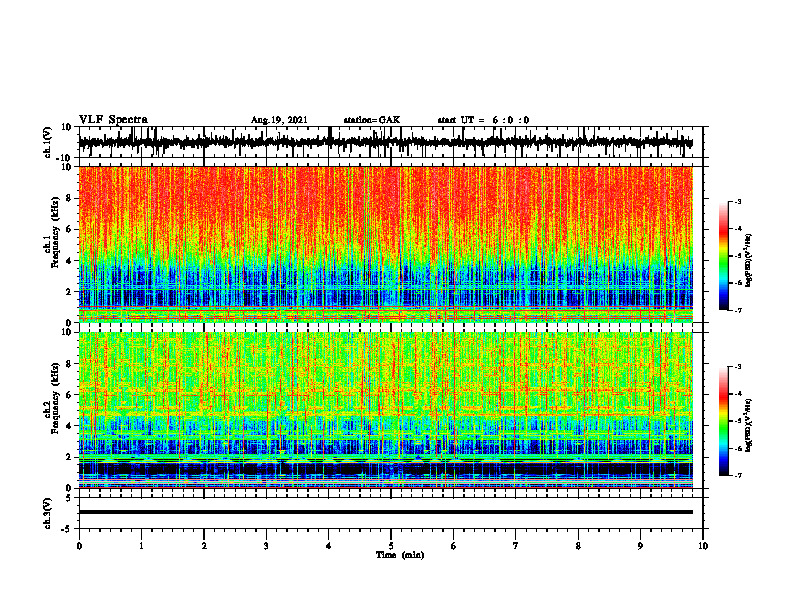Click the ch.2 spectrogram dark band near 1 kHz

point(386,469)
